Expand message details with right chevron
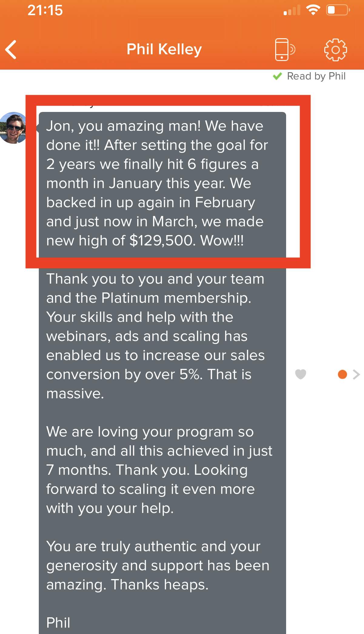 pyautogui.click(x=356, y=375)
